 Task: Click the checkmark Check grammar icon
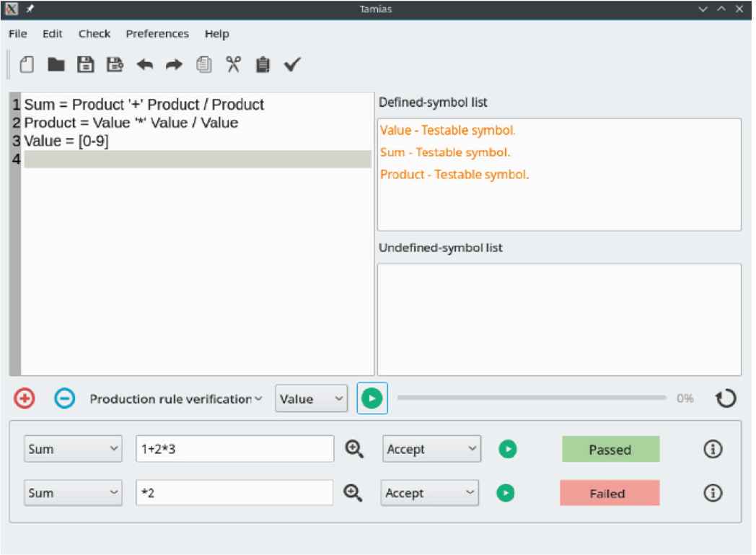pyautogui.click(x=291, y=65)
